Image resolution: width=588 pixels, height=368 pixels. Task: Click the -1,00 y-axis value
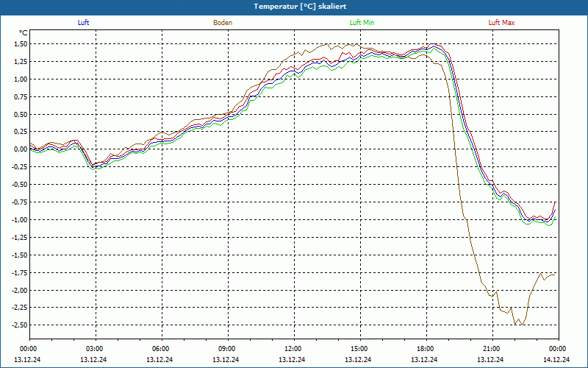(20, 220)
